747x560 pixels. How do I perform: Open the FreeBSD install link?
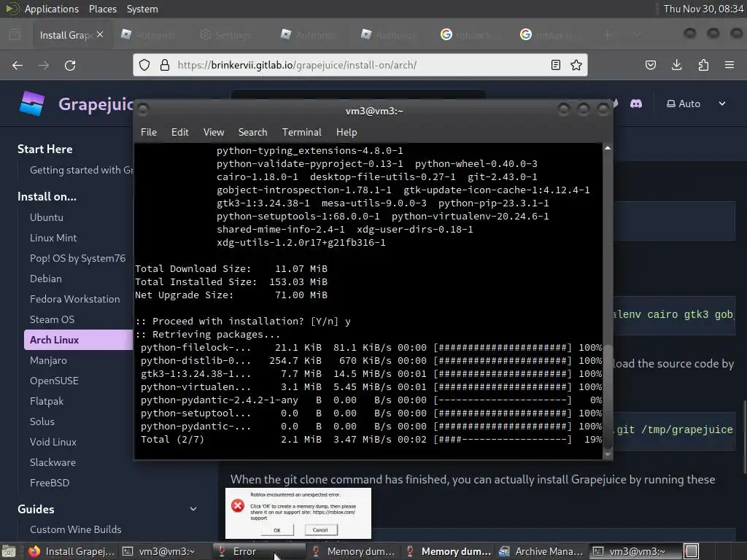pyautogui.click(x=50, y=483)
